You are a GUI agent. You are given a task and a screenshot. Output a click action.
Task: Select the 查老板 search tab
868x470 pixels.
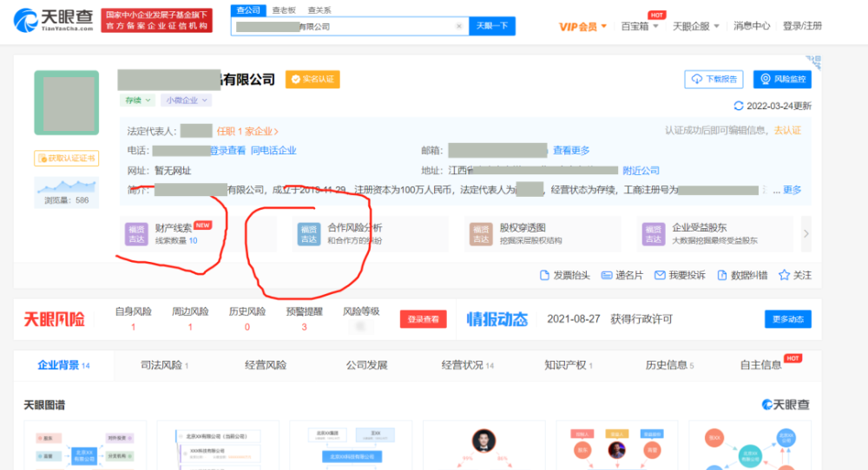tap(284, 10)
